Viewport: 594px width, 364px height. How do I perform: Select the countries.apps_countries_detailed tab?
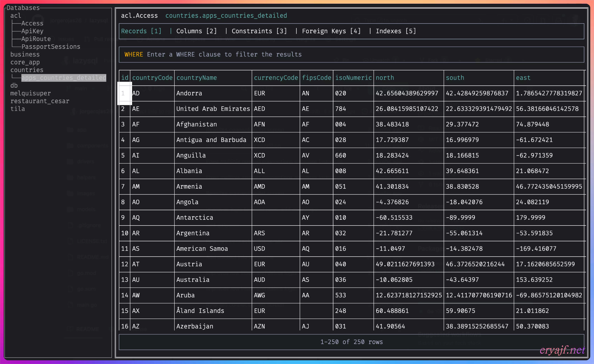pyautogui.click(x=226, y=16)
